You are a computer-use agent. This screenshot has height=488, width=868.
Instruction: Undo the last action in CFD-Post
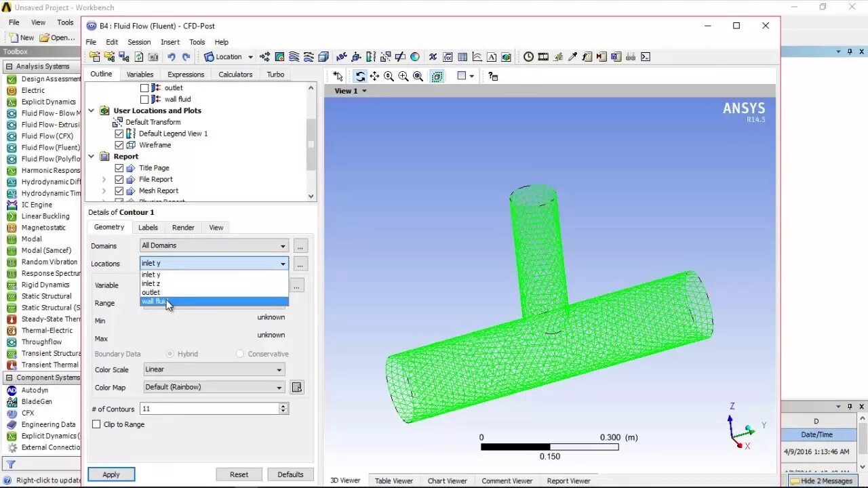tap(172, 57)
